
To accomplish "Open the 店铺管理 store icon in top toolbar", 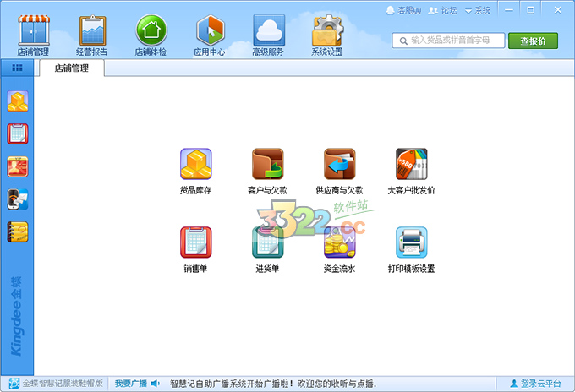I will pos(33,30).
